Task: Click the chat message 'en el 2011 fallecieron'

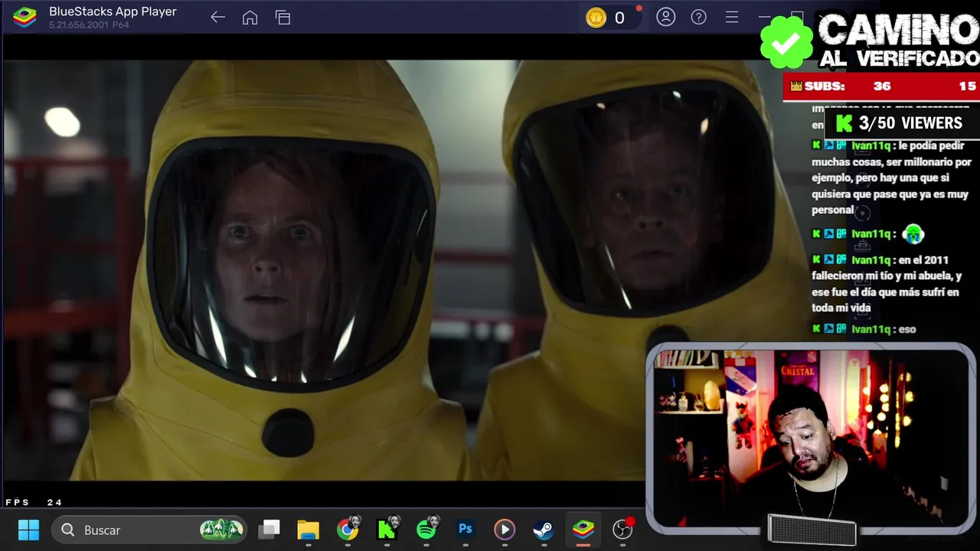Action: pyautogui.click(x=888, y=284)
